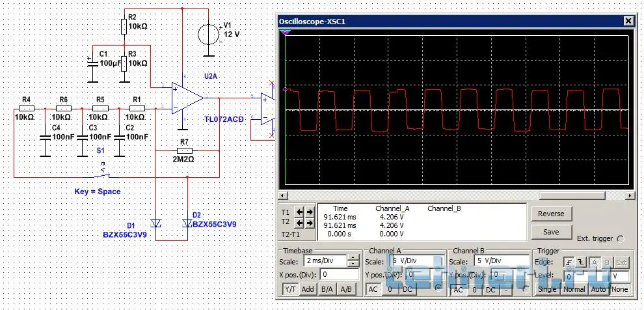644x310 pixels.
Task: Set Channel A coupling to AC
Action: 373,289
